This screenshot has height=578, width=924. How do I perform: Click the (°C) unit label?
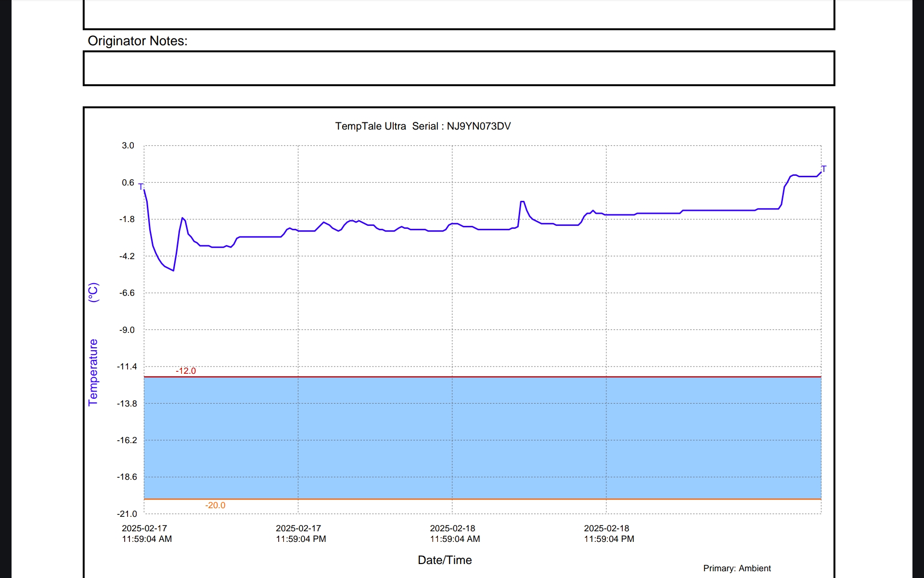[x=93, y=292]
